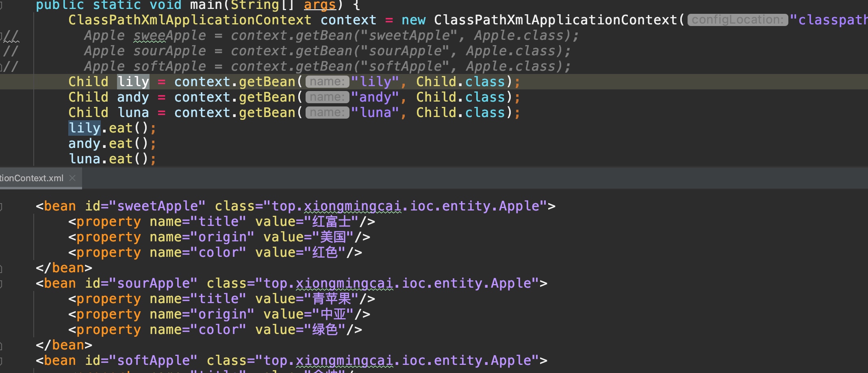The width and height of the screenshot is (868, 373).
Task: Fold the commented Apple code block
Action: [x=2, y=36]
